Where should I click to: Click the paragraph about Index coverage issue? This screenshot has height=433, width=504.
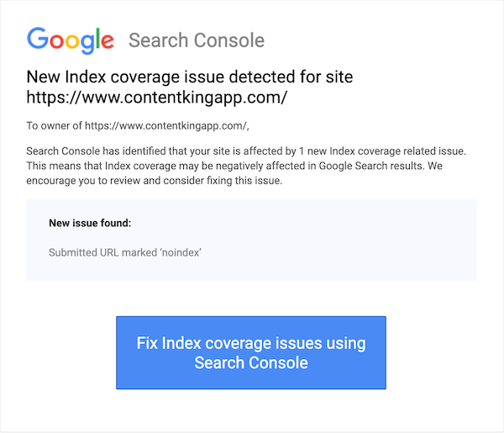pos(246,166)
